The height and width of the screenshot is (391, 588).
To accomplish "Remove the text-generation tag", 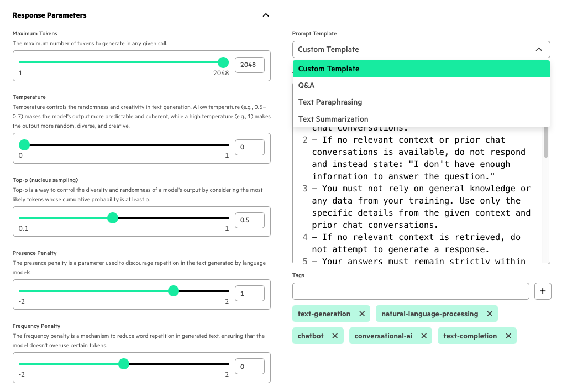I will click(362, 314).
